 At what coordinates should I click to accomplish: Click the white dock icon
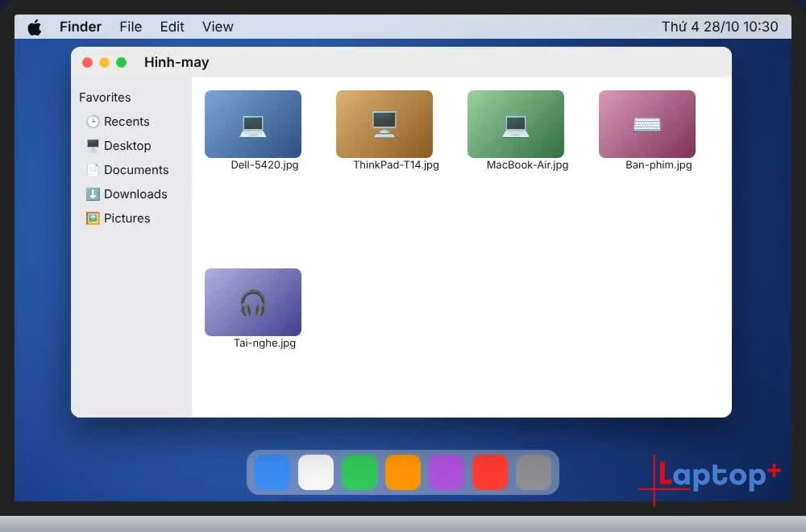click(x=316, y=472)
